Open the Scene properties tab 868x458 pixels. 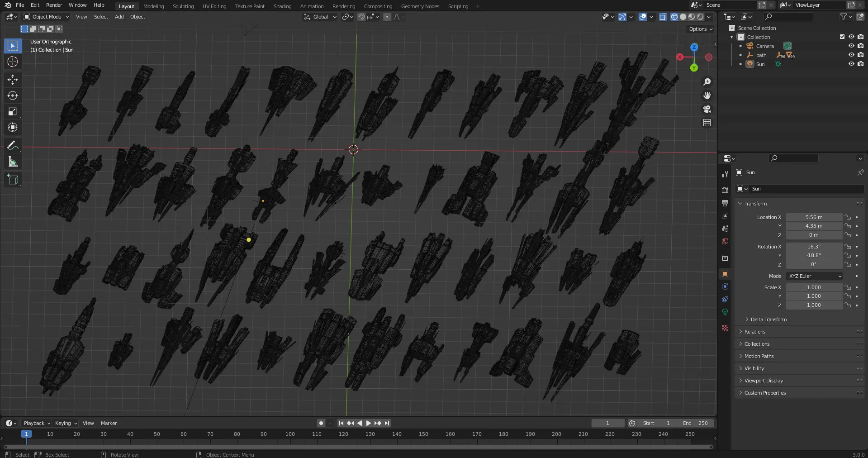point(725,229)
